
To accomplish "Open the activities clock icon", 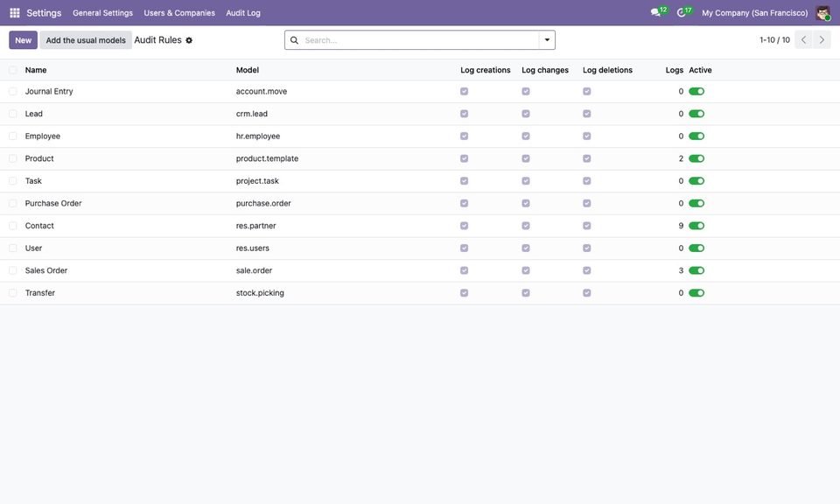I will point(682,12).
